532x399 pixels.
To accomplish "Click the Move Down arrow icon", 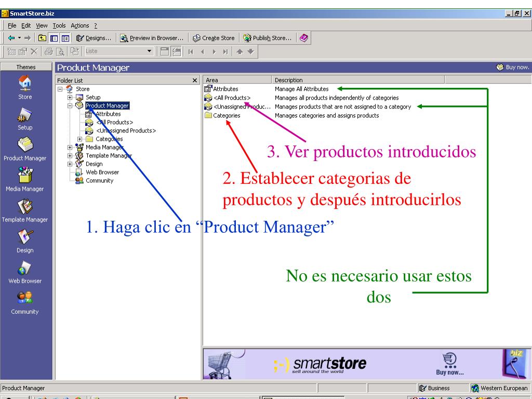I will tap(251, 51).
